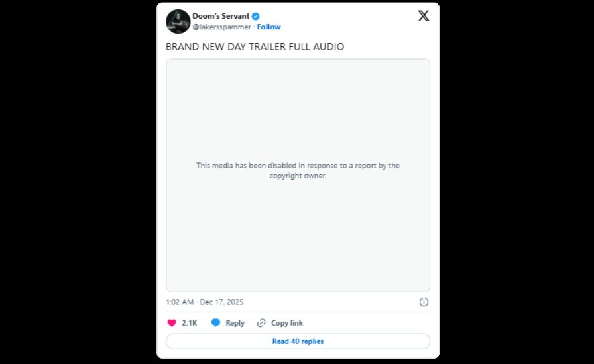
Task: Click the @lakersspammer handle
Action: (221, 27)
